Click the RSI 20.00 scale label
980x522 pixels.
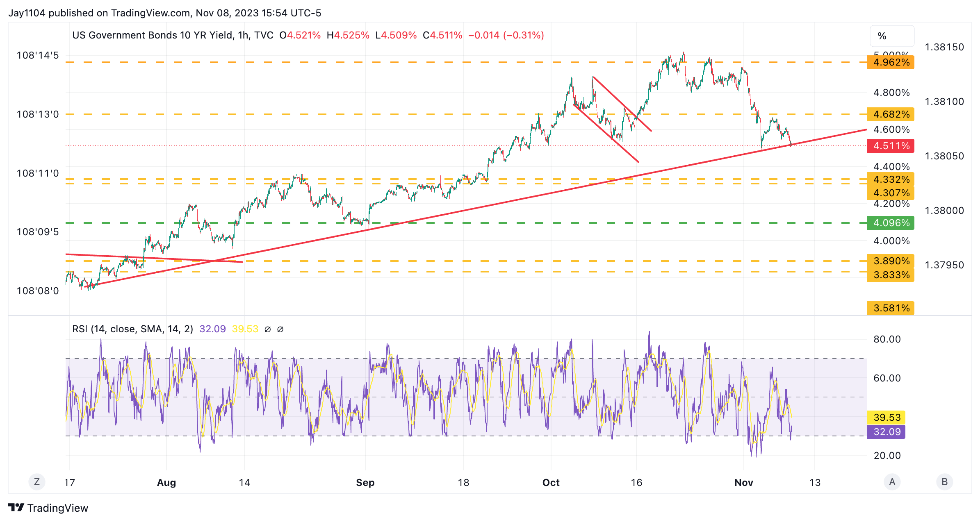[887, 456]
